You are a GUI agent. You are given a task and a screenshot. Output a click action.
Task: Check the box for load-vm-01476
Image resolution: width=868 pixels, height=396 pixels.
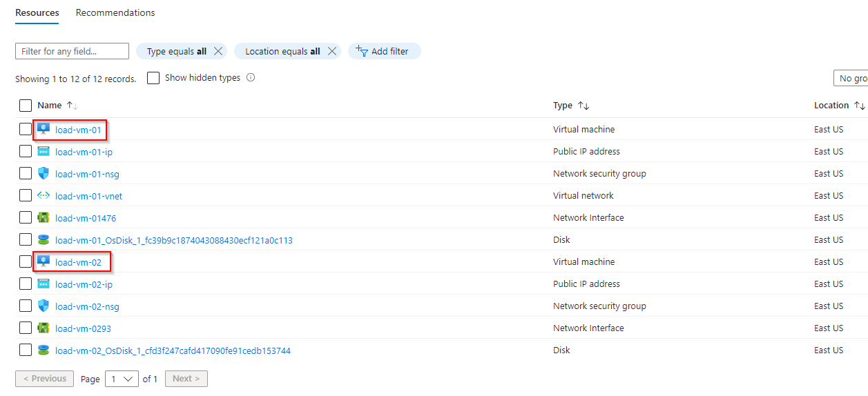tap(26, 217)
